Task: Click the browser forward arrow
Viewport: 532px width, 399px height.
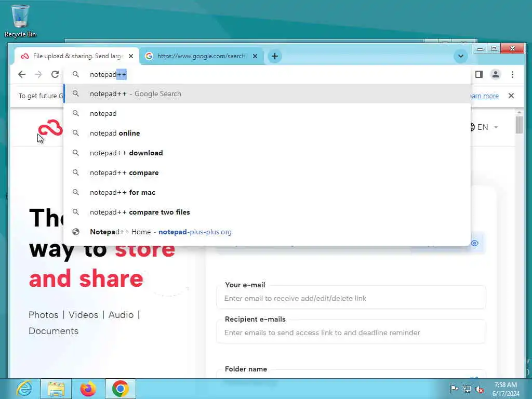Action: 38,74
